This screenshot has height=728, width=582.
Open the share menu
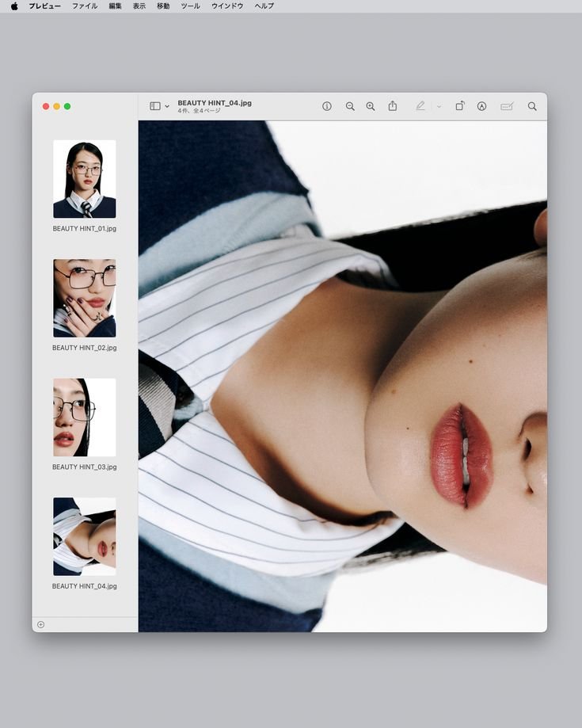393,106
